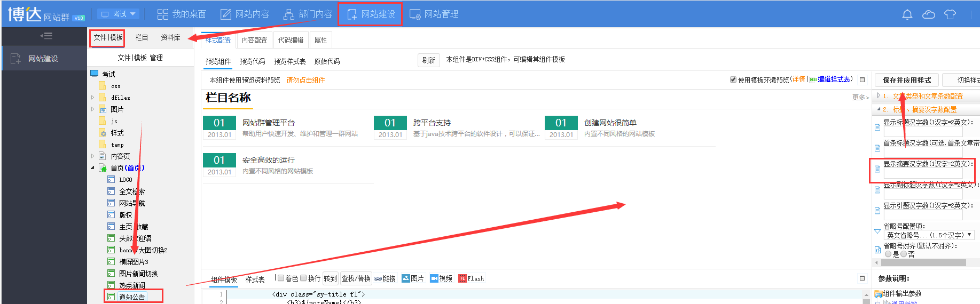The width and height of the screenshot is (980, 304).
Task: Expand the 图片 folder in the tree
Action: [x=92, y=109]
